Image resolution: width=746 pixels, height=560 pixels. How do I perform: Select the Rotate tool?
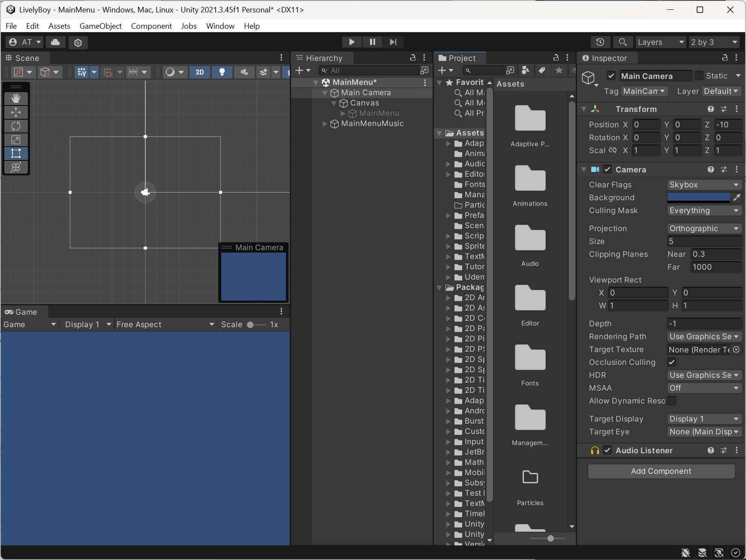point(16,126)
